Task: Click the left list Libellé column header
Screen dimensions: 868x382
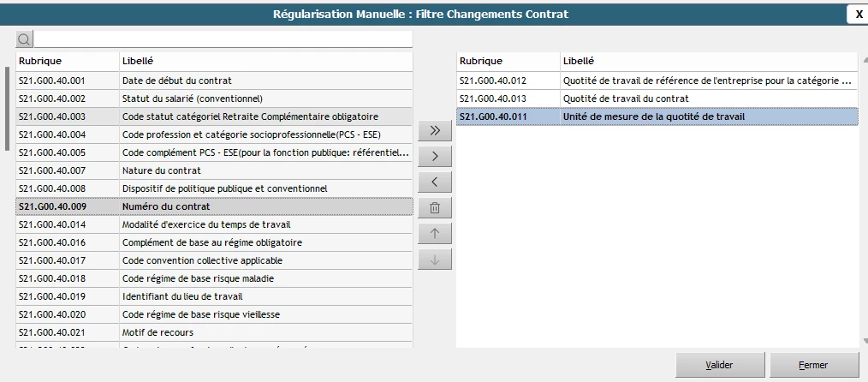Action: click(265, 62)
